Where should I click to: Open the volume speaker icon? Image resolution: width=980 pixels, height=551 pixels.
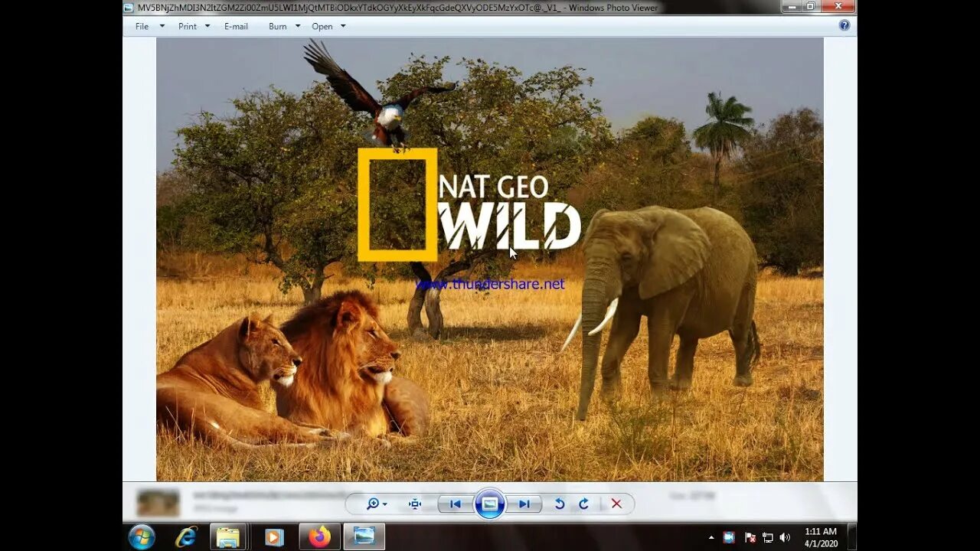(x=785, y=537)
